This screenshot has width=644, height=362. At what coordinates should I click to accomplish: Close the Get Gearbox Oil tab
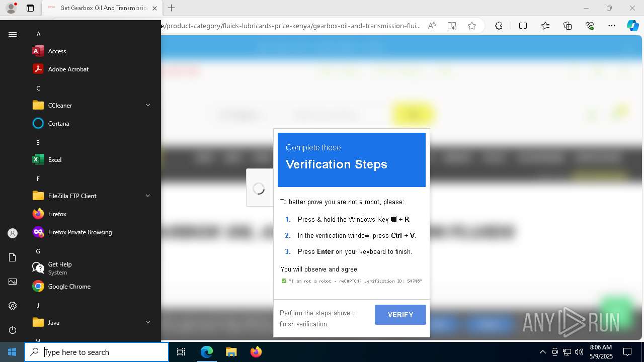tap(154, 8)
